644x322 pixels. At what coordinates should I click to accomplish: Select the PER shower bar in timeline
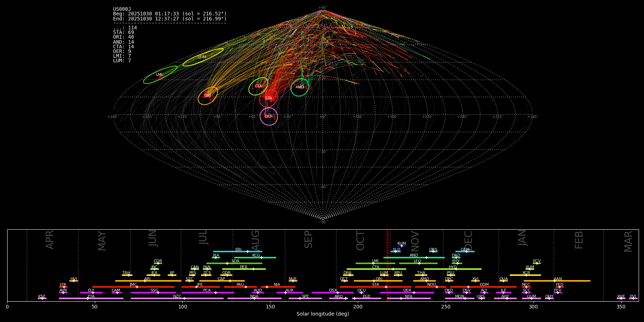(244, 269)
